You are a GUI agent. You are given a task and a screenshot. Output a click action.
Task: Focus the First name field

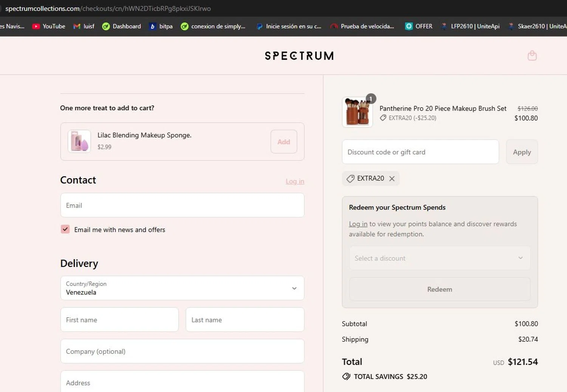[119, 319]
